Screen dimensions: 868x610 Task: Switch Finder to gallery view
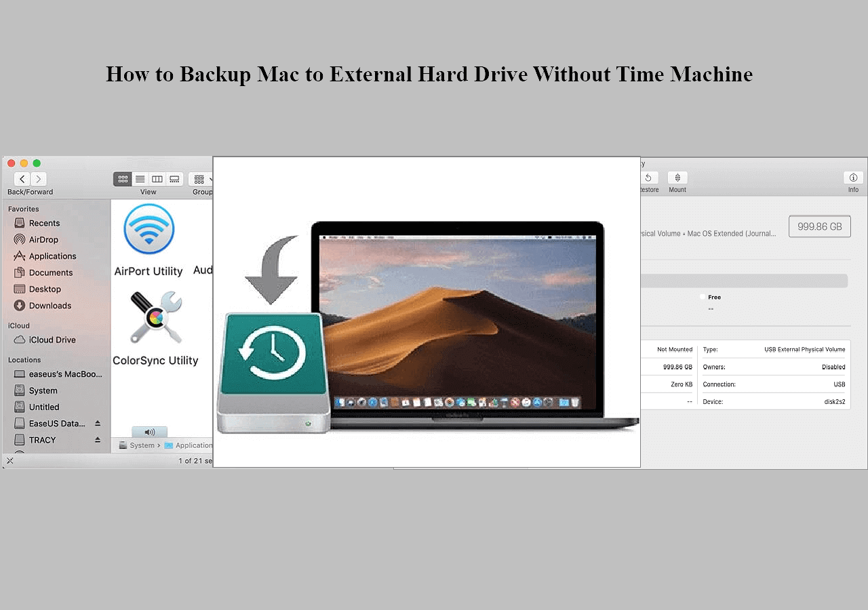[x=174, y=179]
